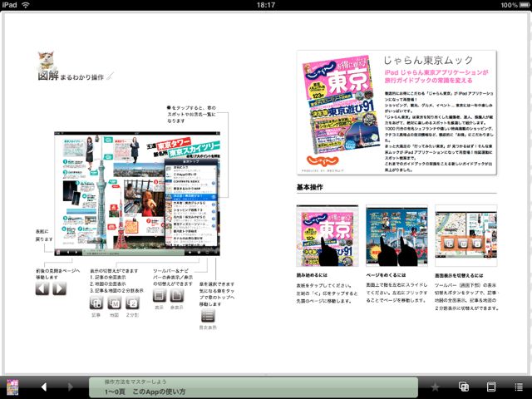
Task: Tap the じゃらん東京ムック title
Action: [428, 61]
